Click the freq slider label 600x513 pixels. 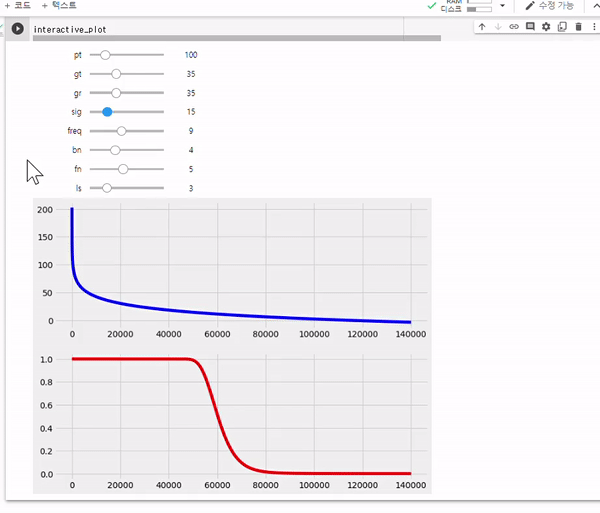[x=75, y=131]
